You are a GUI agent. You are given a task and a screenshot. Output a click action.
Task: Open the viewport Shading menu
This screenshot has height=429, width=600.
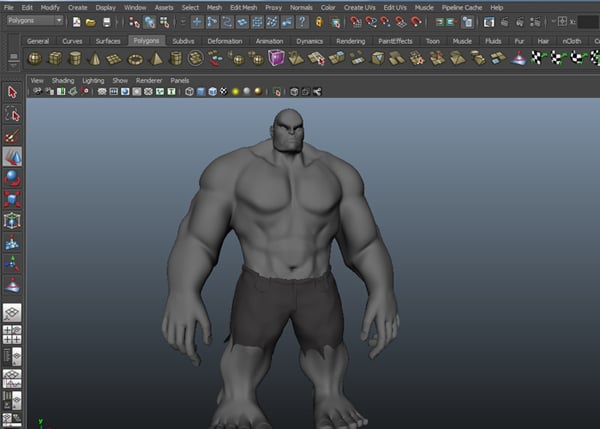tap(63, 80)
